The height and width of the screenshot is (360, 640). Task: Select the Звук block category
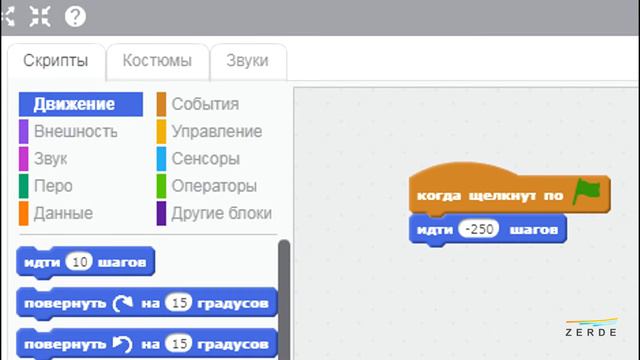click(x=43, y=159)
